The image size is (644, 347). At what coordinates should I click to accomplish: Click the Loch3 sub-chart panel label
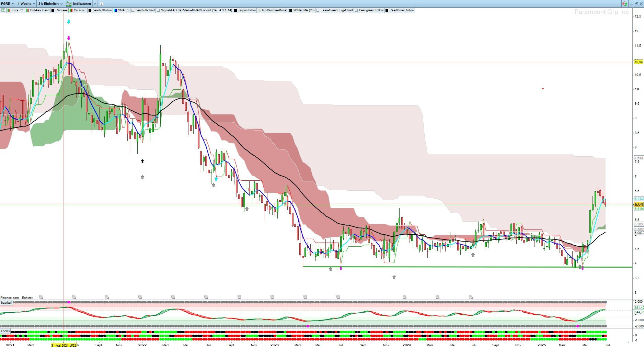tap(5, 331)
